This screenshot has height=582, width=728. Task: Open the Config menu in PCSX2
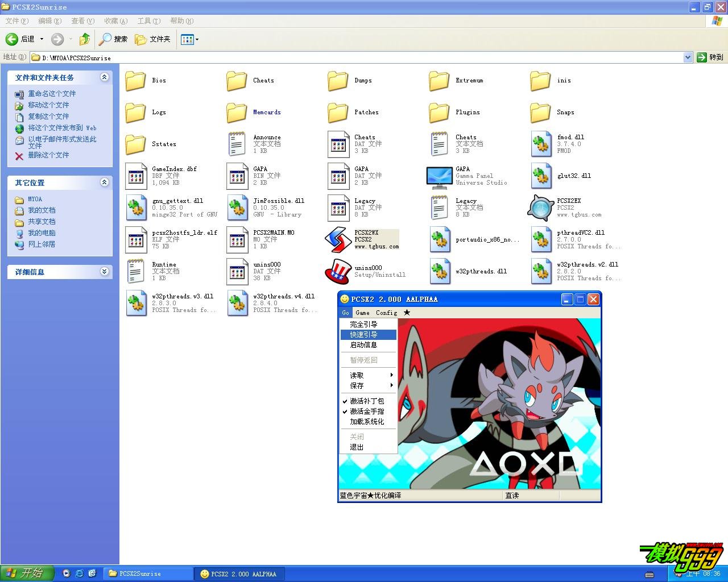[386, 313]
